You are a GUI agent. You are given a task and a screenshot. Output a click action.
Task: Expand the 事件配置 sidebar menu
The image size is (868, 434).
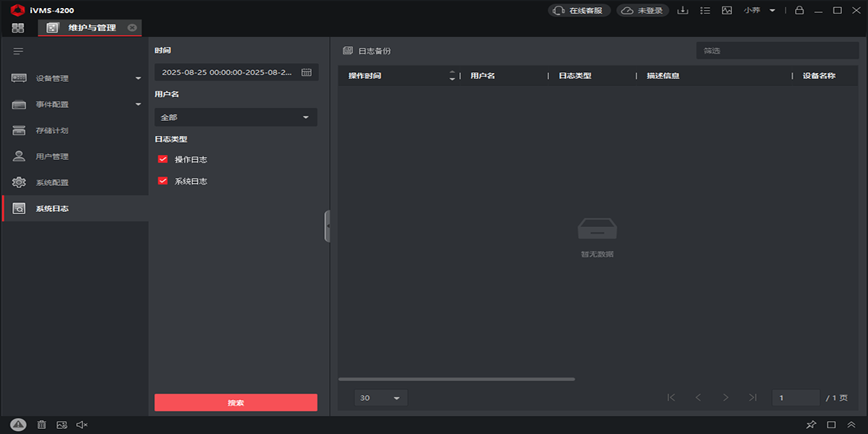point(75,104)
